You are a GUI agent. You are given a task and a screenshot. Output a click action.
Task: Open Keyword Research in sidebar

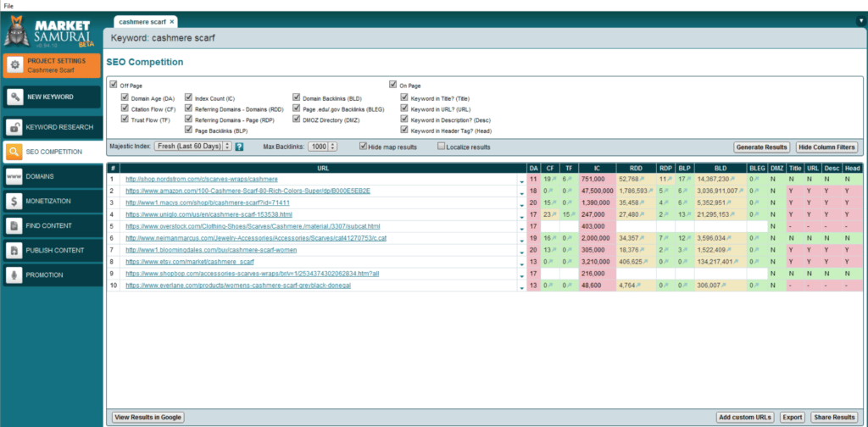[53, 127]
